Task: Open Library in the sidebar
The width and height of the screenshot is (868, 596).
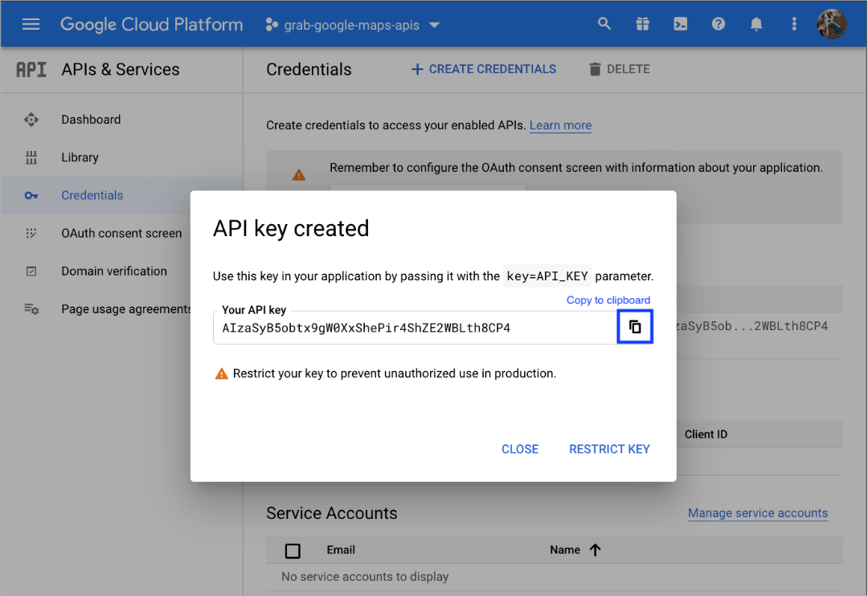Action: coord(80,157)
